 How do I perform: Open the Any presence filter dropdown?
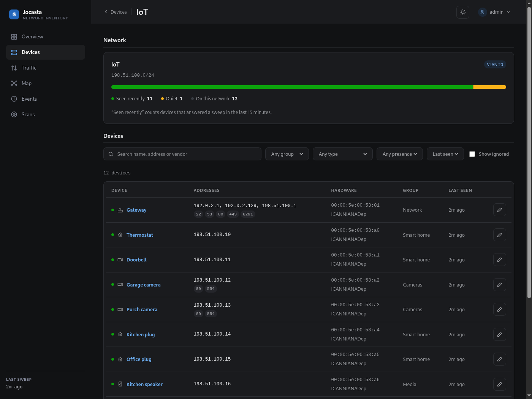coord(400,154)
